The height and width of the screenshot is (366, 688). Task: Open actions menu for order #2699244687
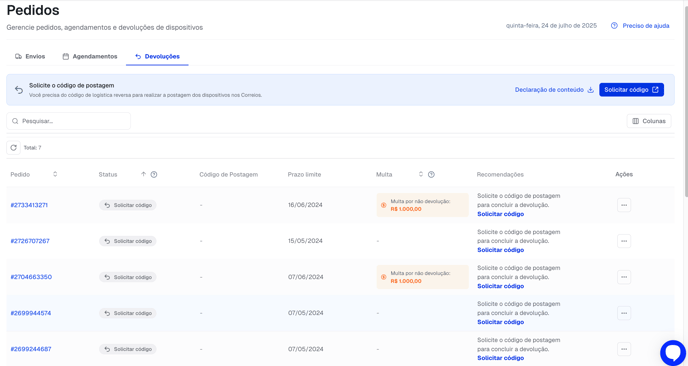pos(624,349)
